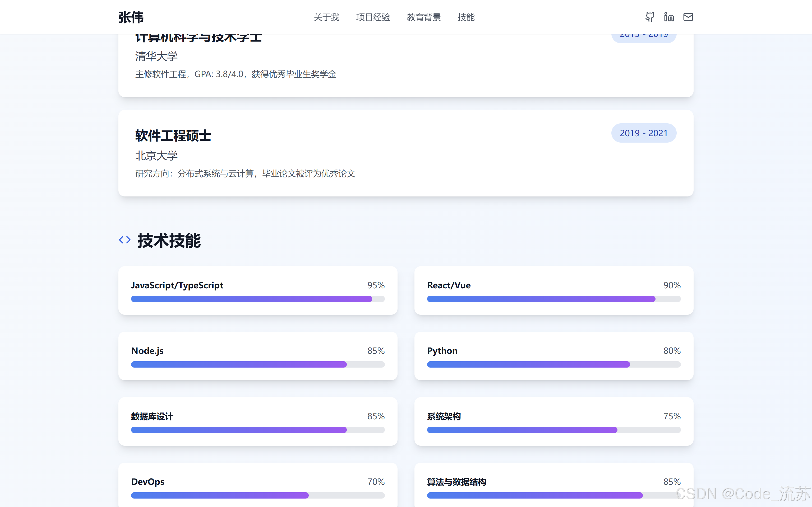Click the Python skill progress bar
The image size is (812, 507).
pos(554,364)
